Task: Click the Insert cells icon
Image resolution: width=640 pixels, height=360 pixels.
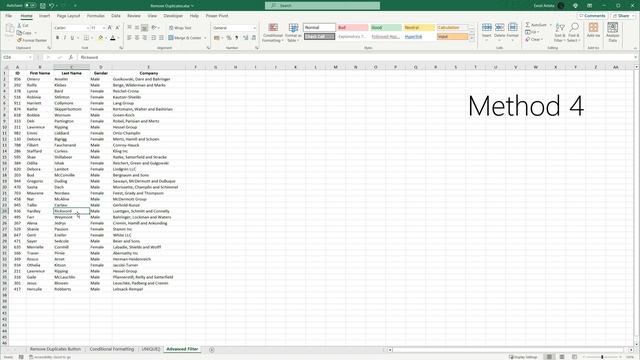Action: 487,27
